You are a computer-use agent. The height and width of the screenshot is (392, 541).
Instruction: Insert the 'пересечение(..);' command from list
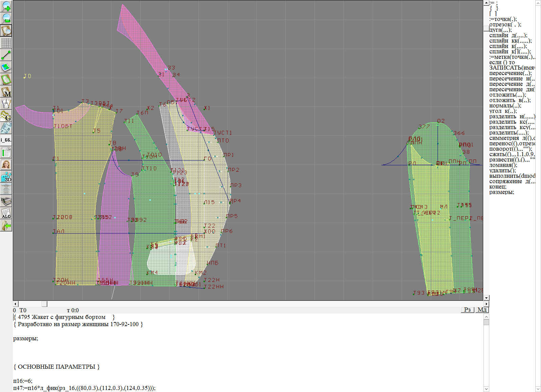pyautogui.click(x=510, y=73)
